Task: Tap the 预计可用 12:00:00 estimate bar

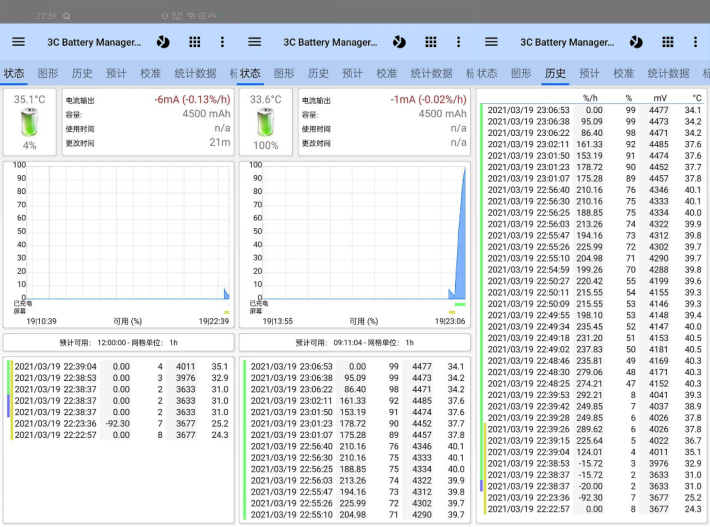Action: (118, 342)
